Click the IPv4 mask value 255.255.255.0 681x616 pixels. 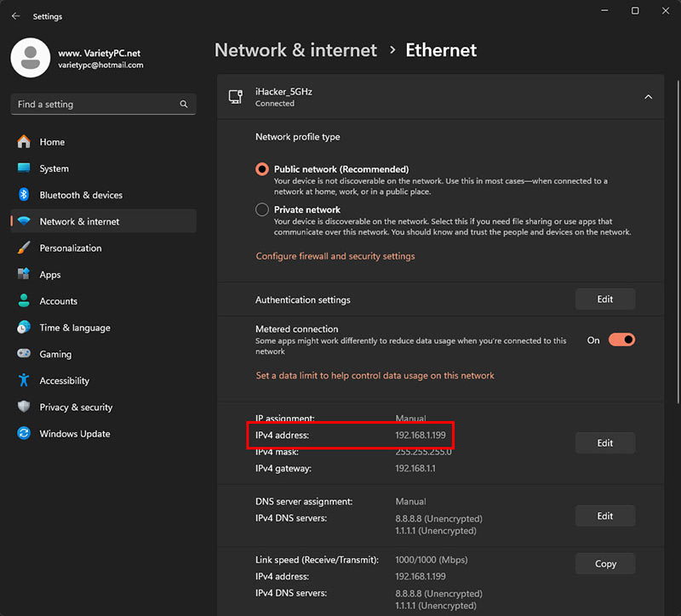click(423, 453)
